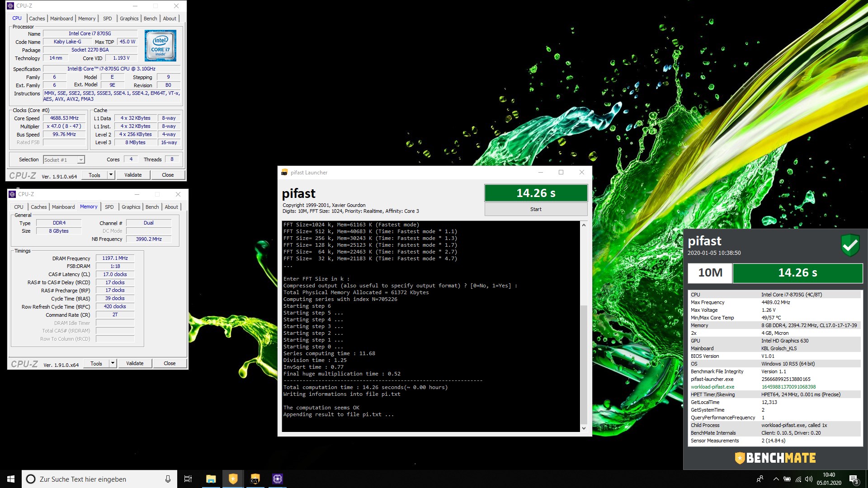Switch to the CPU tab in the CPU-Z Memory window
The height and width of the screenshot is (488, 868).
(19, 207)
